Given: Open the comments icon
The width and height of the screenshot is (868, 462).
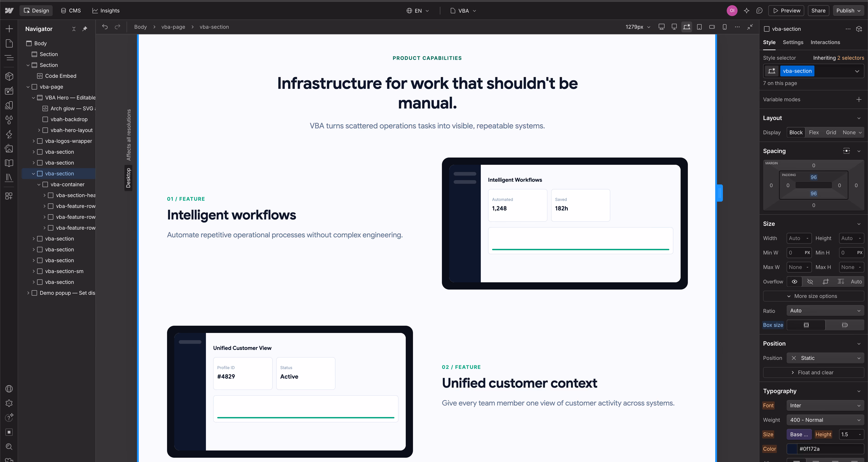Looking at the screenshot, I should 759,10.
